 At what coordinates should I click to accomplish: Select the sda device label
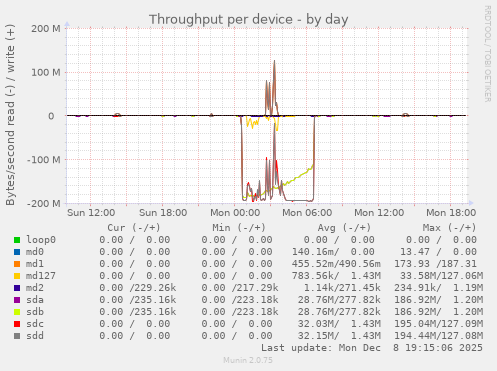(35, 300)
